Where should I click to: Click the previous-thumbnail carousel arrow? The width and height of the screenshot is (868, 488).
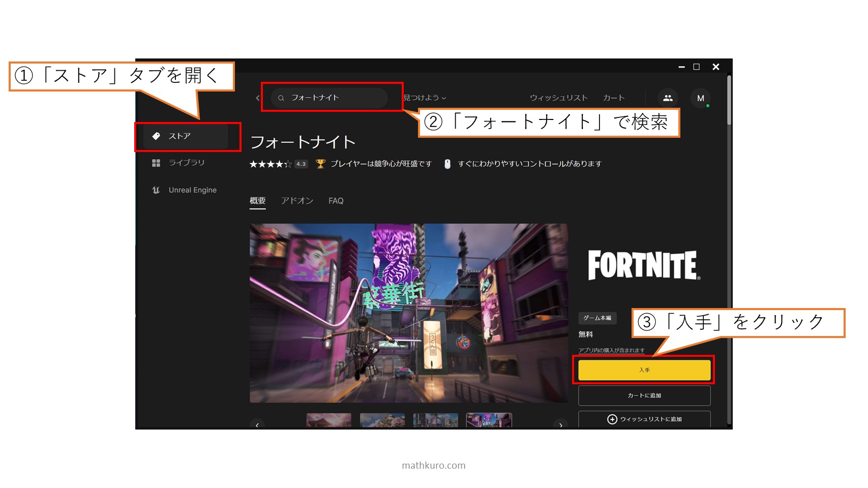[257, 424]
